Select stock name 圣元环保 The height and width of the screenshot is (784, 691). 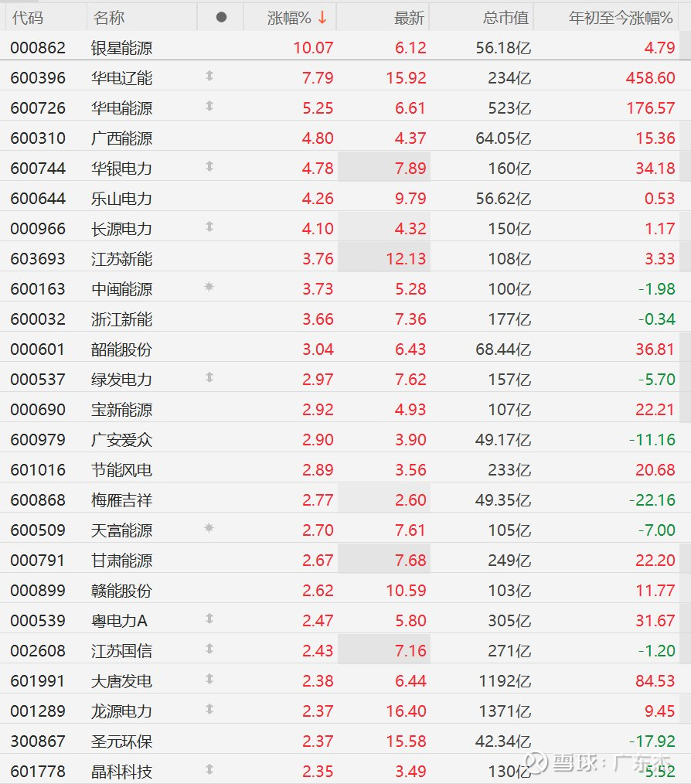pyautogui.click(x=121, y=741)
